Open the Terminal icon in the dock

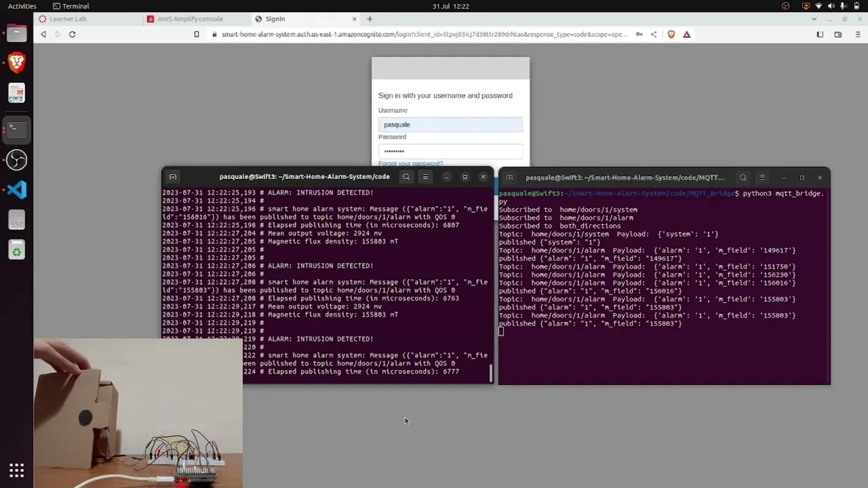16,129
